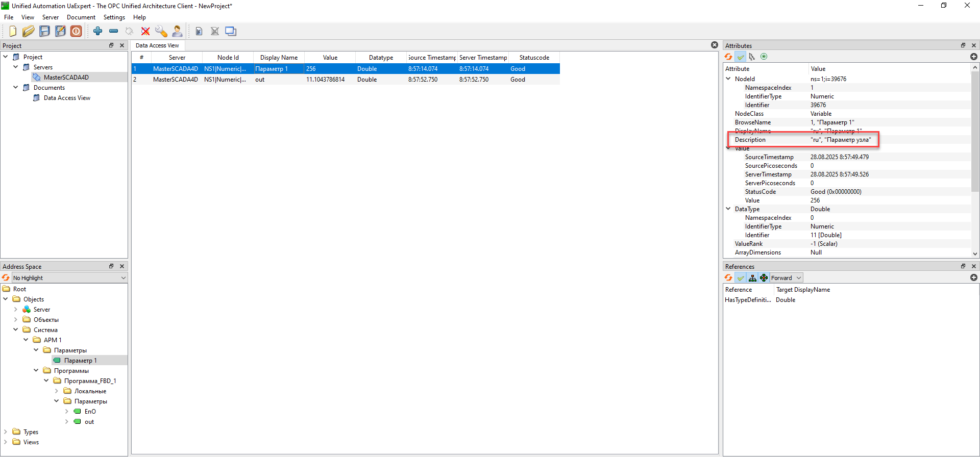The height and width of the screenshot is (457, 980).
Task: Click the red X disconnect server icon
Action: 145,31
